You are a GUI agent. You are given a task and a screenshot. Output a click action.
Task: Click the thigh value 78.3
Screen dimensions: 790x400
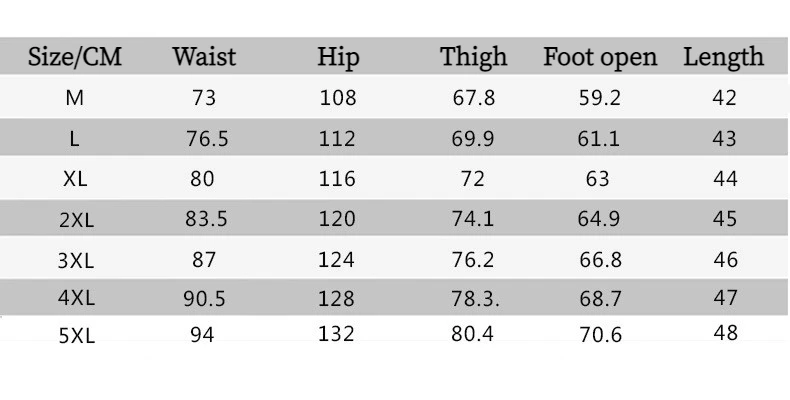coord(475,299)
